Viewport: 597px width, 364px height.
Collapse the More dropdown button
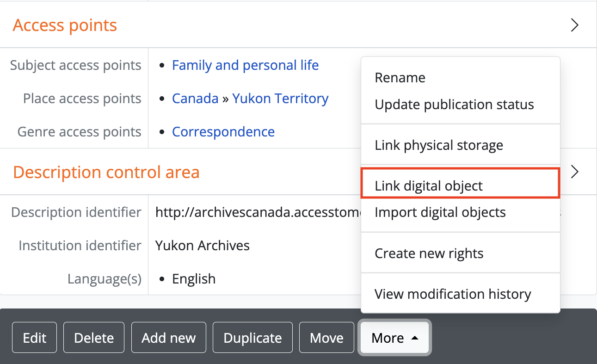click(395, 338)
